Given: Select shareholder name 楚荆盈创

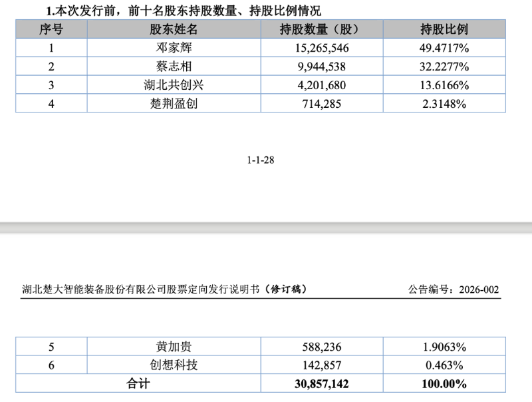Looking at the screenshot, I should tap(173, 103).
